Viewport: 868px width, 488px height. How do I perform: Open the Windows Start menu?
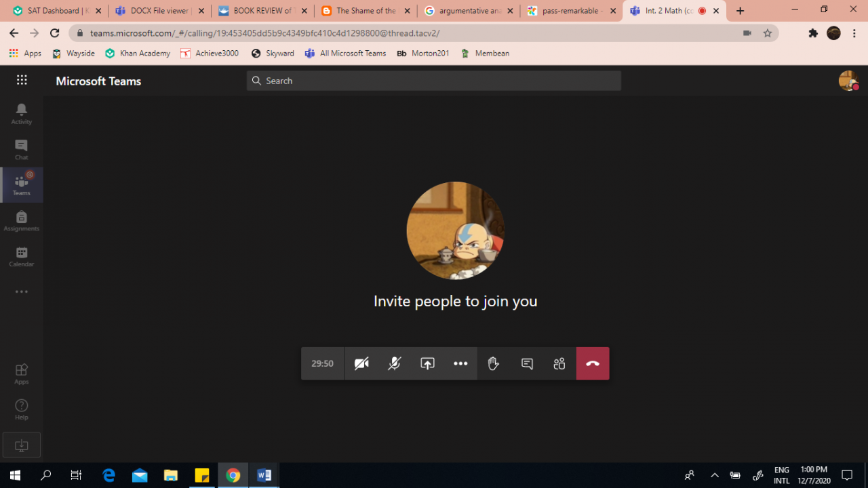click(x=15, y=475)
